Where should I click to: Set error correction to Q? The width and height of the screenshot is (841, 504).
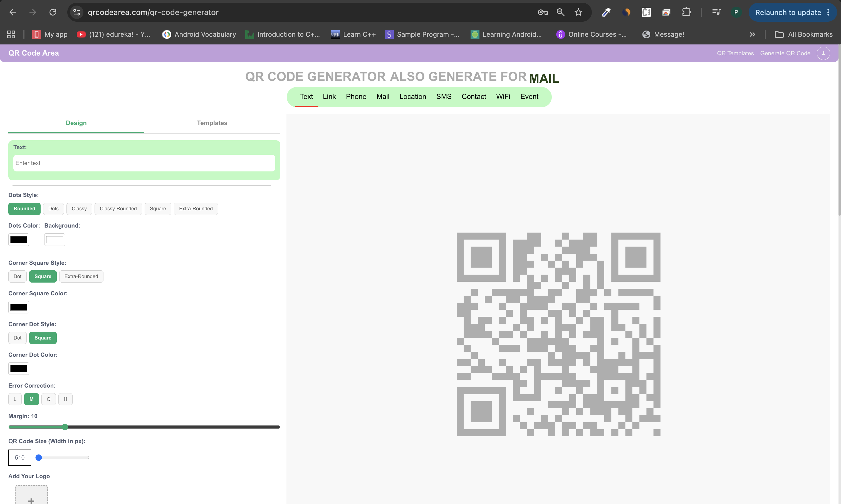coord(49,399)
